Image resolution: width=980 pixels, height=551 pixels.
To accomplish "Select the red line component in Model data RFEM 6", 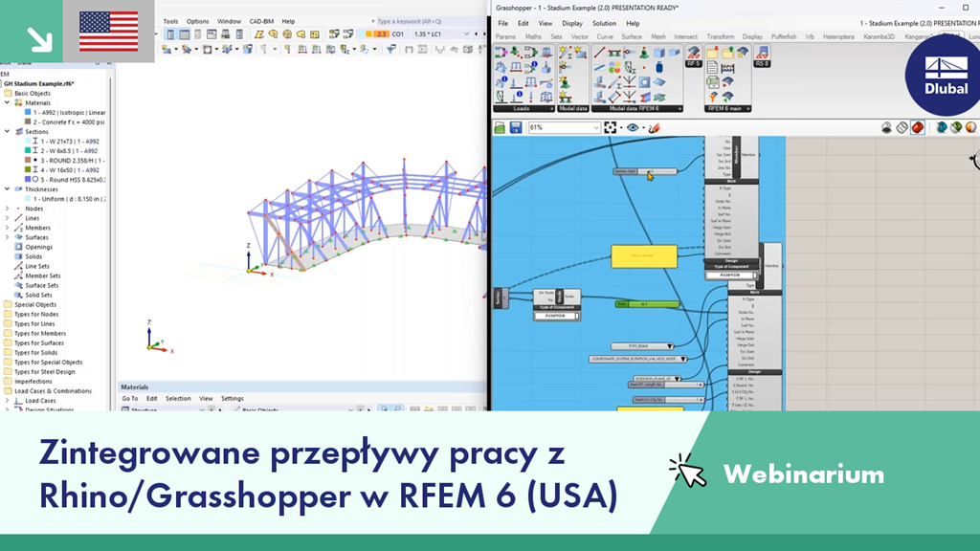I will (599, 54).
